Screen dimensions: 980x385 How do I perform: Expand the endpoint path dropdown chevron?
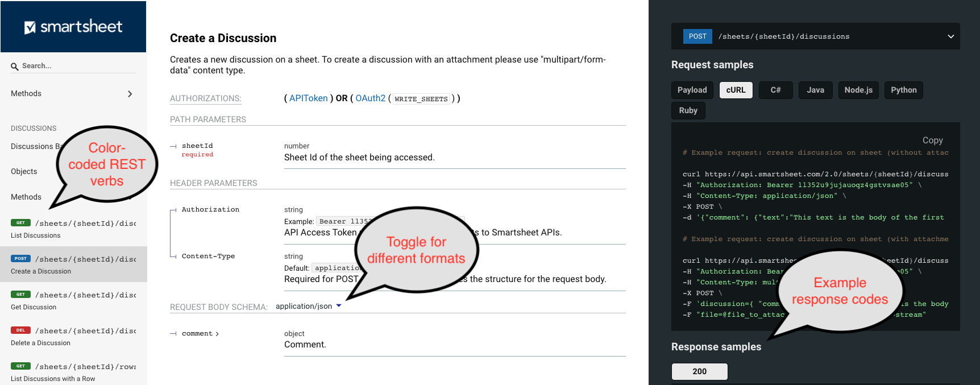click(x=950, y=36)
